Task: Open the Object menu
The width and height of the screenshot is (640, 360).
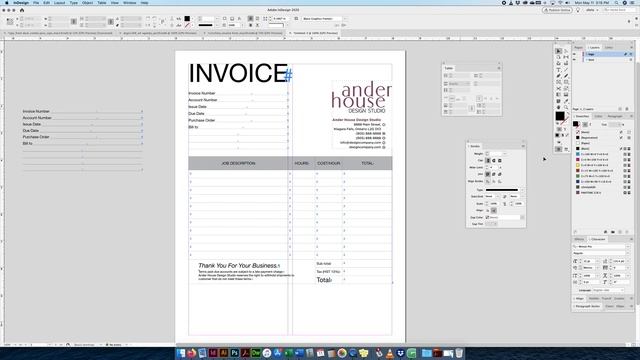Action: 87,2
